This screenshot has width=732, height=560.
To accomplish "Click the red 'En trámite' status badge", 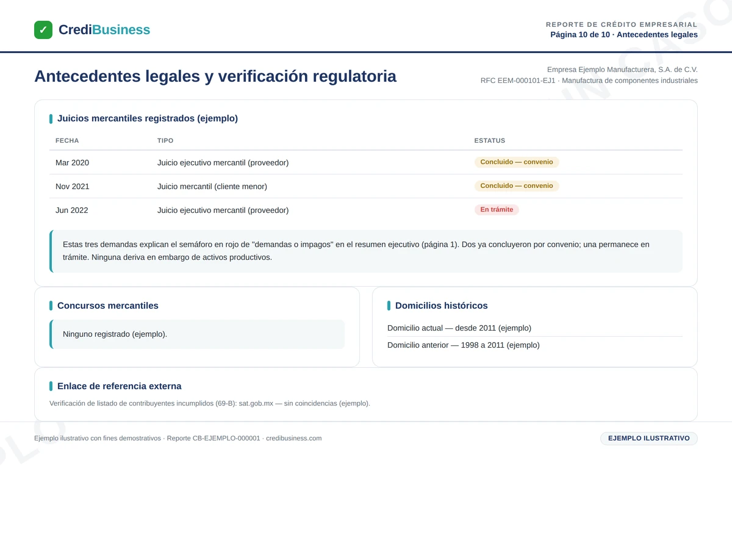I will click(x=497, y=210).
